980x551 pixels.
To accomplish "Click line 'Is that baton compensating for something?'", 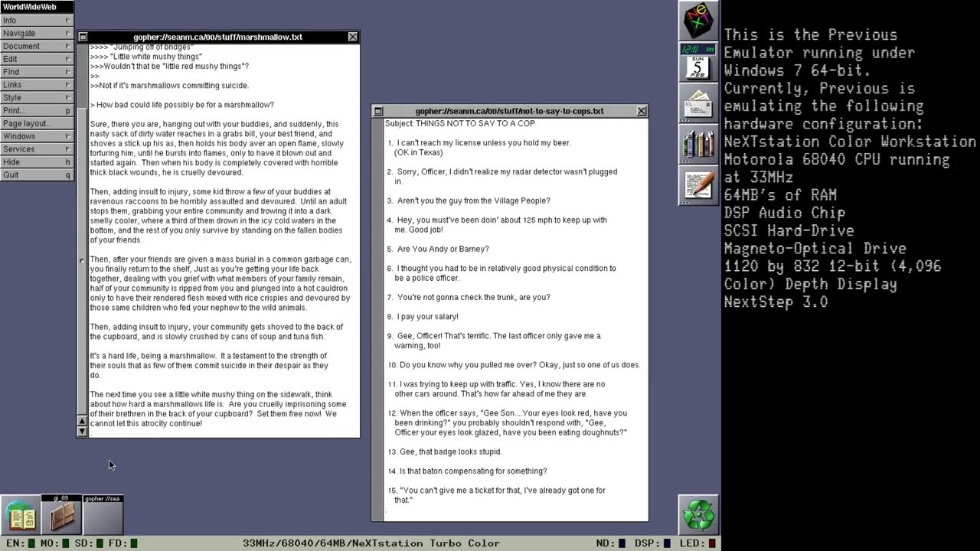I will tap(473, 471).
